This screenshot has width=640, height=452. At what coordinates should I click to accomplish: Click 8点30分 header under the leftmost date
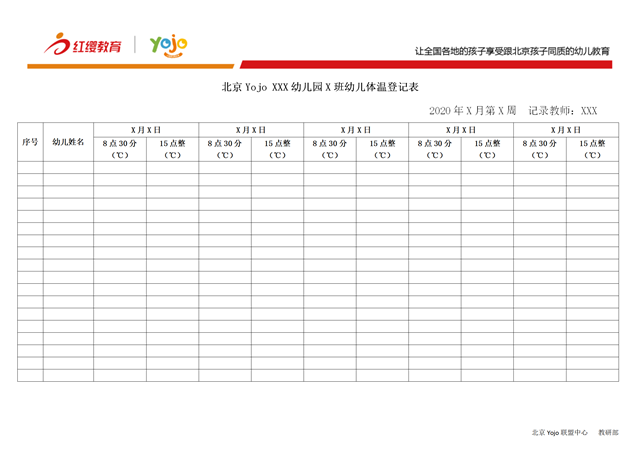click(x=120, y=149)
